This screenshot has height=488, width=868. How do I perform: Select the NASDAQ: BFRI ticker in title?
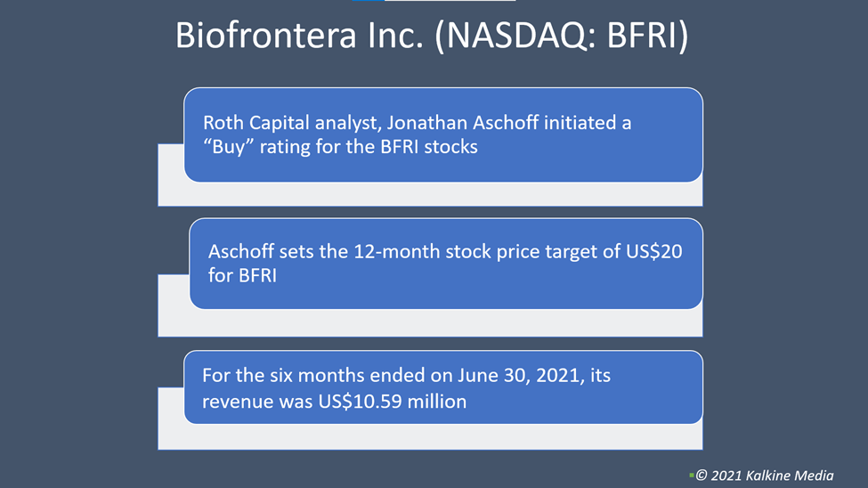tap(562, 36)
